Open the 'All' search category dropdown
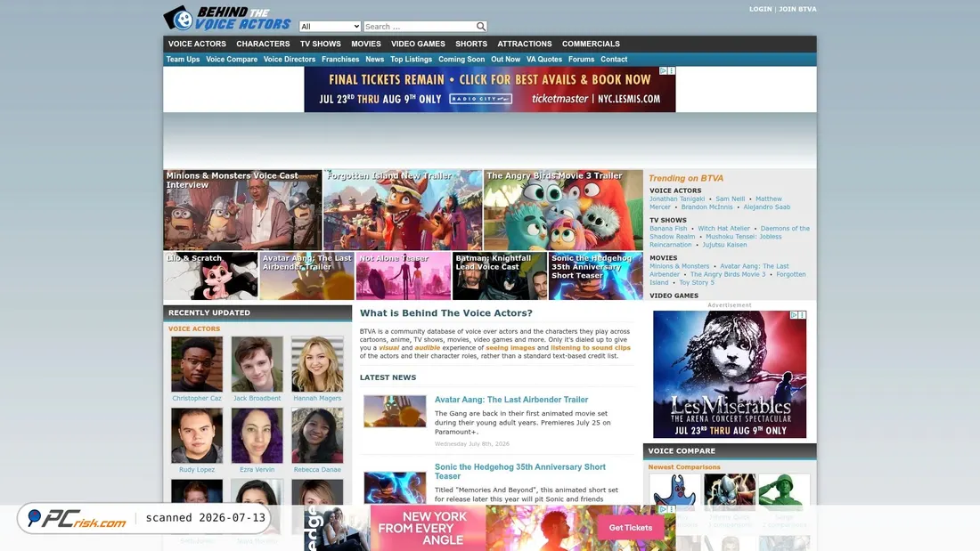Screen dimensions: 980x551 click(x=330, y=26)
